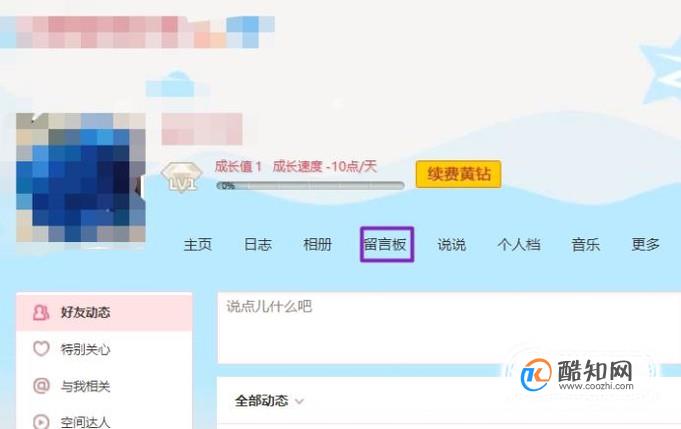This screenshot has width=681, height=429.
Task: Open the 更多 navigation menu
Action: coord(645,244)
